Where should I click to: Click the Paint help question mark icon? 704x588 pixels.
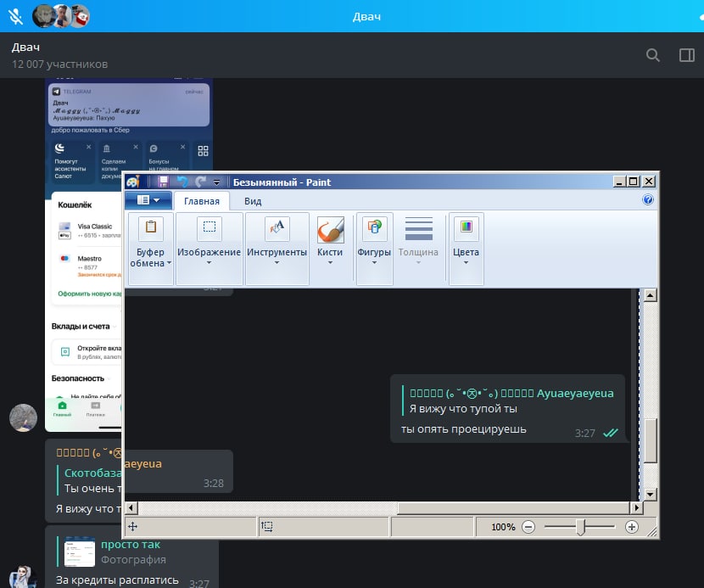[648, 200]
